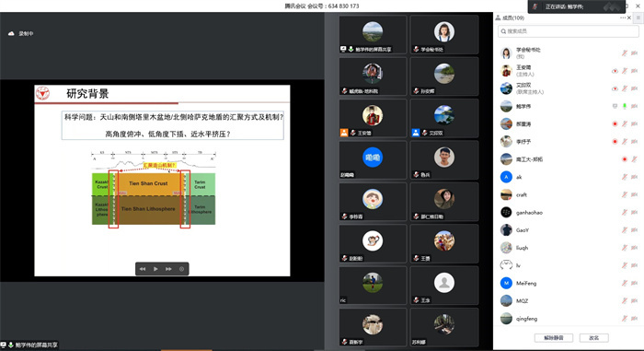Click the green active microphone of the speaking member
Viewport: 644px width, 351px height.
pyautogui.click(x=625, y=106)
